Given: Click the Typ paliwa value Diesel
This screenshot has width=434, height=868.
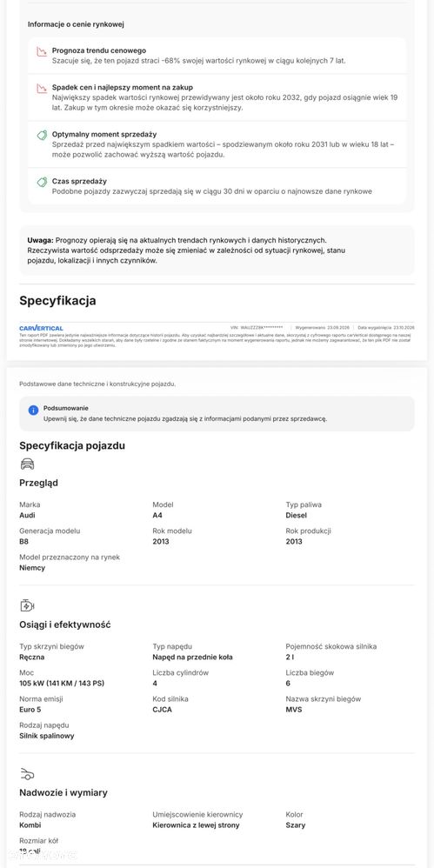Looking at the screenshot, I should pyautogui.click(x=297, y=516).
